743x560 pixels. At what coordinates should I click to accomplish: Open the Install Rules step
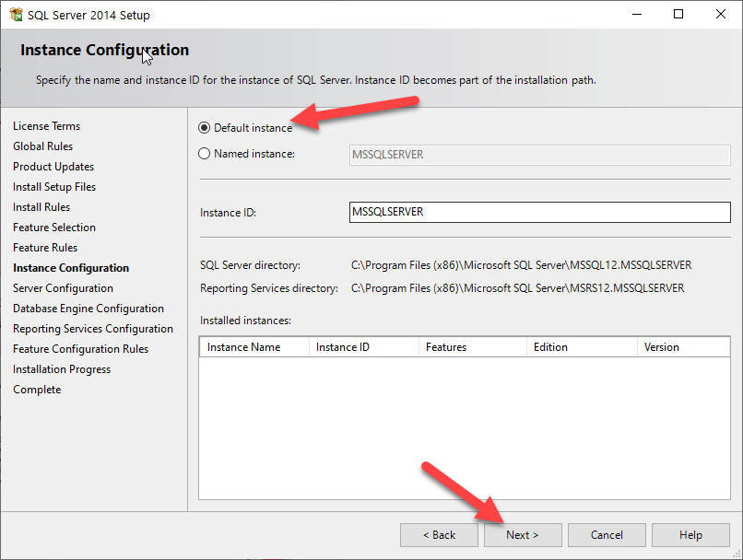(41, 207)
